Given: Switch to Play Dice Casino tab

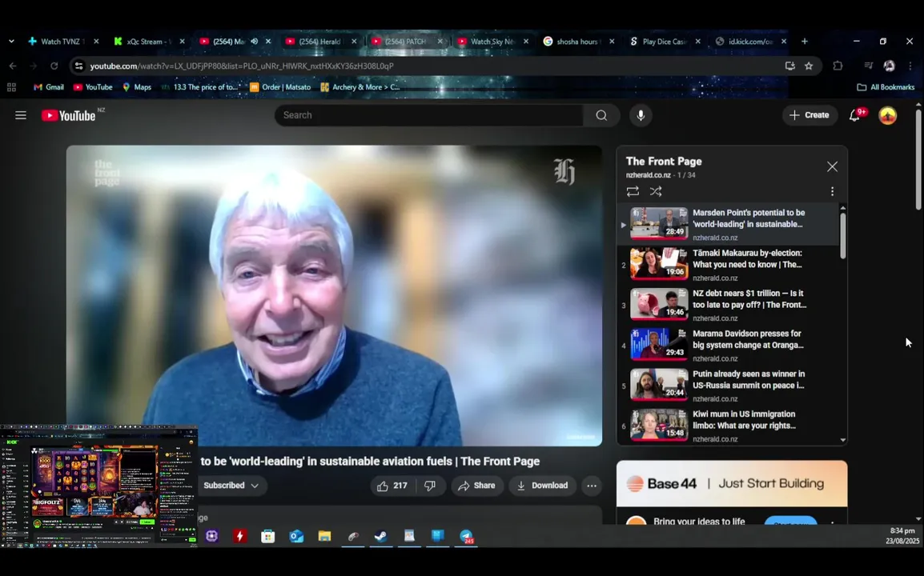Looking at the screenshot, I should click(x=665, y=42).
